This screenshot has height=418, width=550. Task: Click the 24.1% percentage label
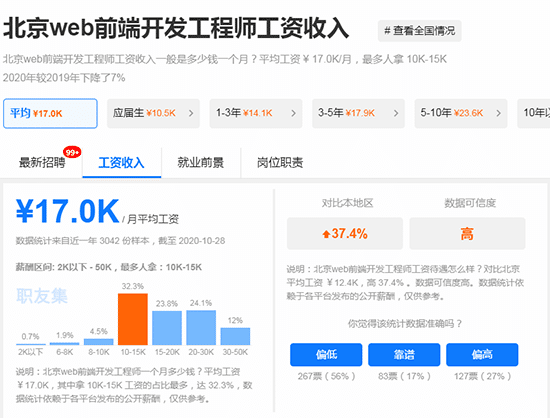tap(201, 303)
